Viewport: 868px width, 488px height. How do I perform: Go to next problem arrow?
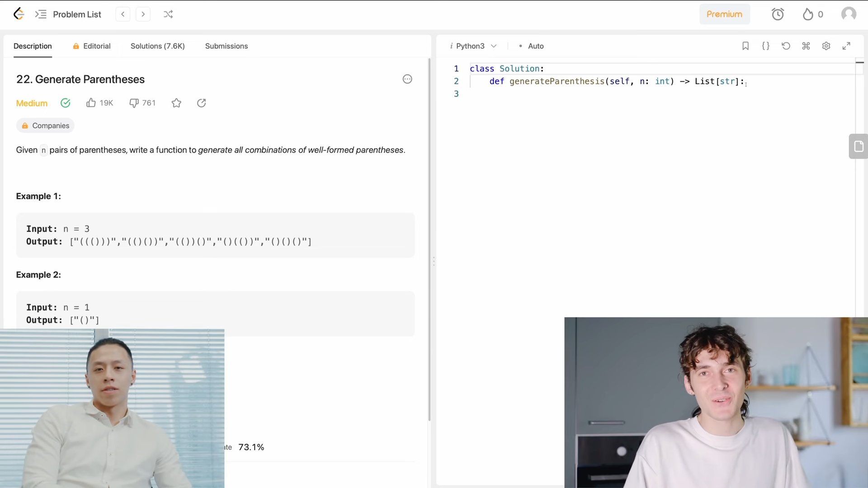143,14
